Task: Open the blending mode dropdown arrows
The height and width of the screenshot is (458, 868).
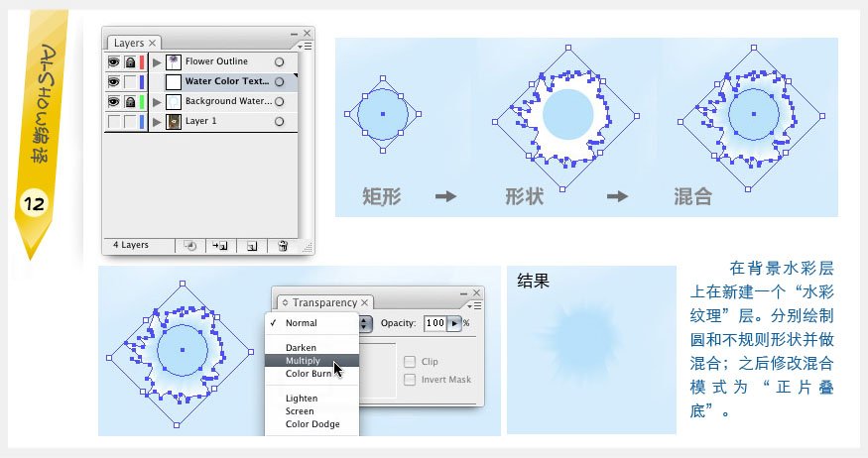Action: 365,323
